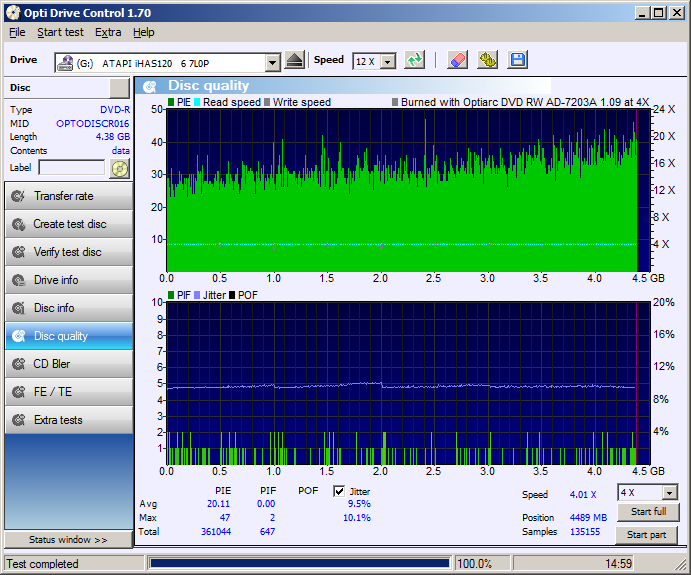Click the drive icon in drive selector

coord(65,63)
